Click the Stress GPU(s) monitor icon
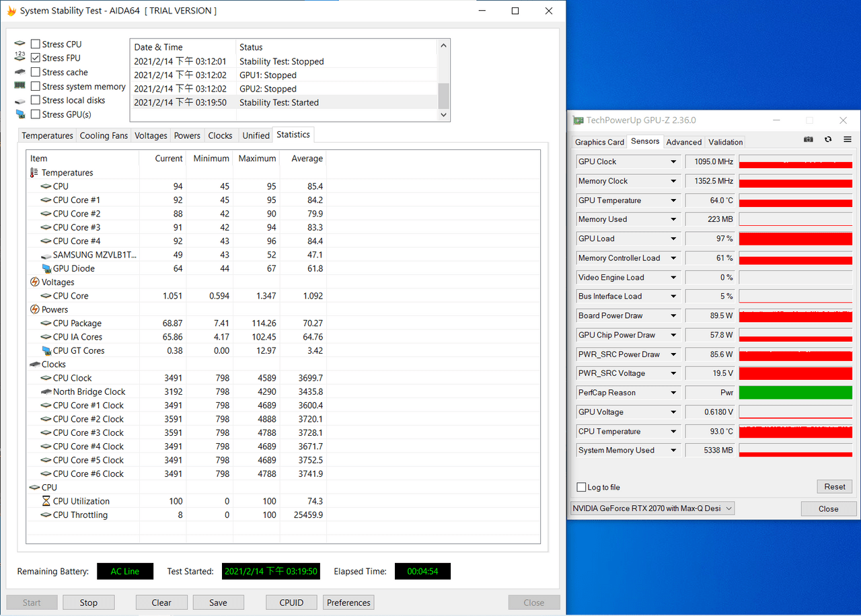Screen dimensions: 861x616 (20, 114)
